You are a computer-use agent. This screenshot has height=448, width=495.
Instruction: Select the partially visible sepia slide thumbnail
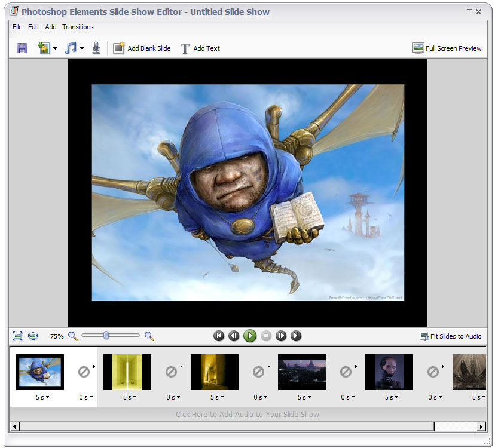[x=469, y=372]
